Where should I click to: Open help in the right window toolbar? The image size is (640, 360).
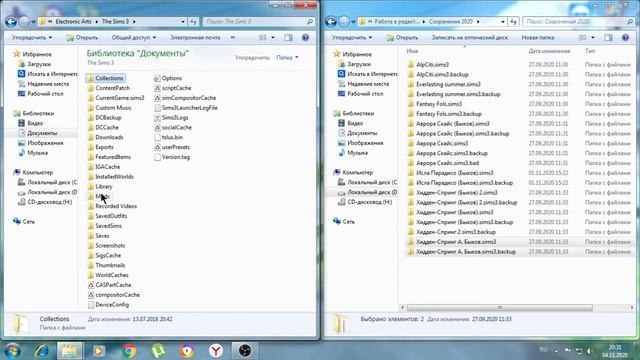(625, 38)
